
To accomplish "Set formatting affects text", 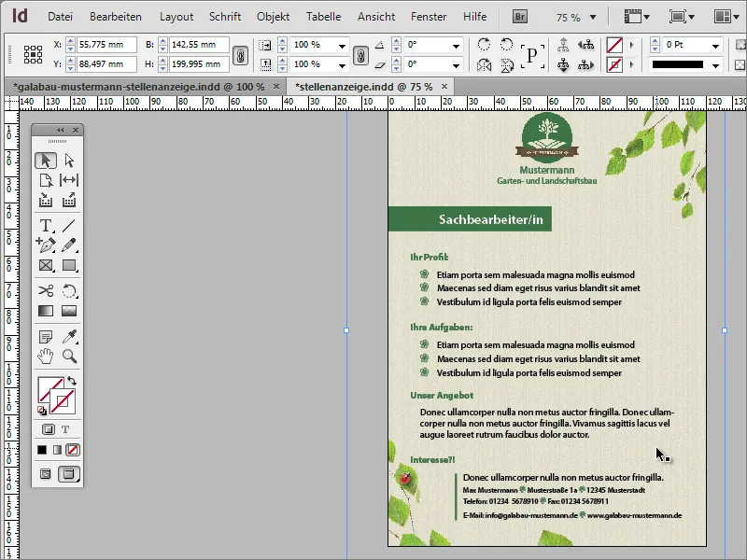I will click(x=65, y=429).
